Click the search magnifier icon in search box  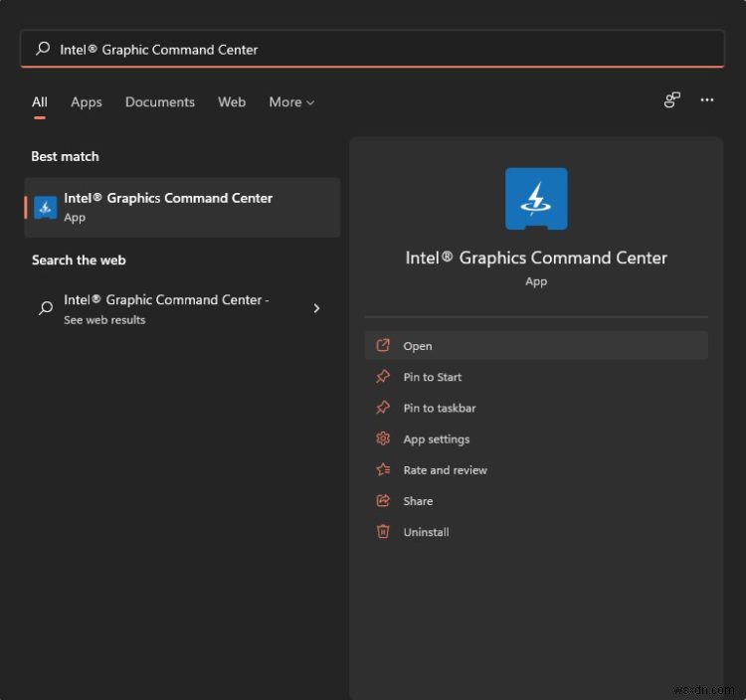[43, 49]
